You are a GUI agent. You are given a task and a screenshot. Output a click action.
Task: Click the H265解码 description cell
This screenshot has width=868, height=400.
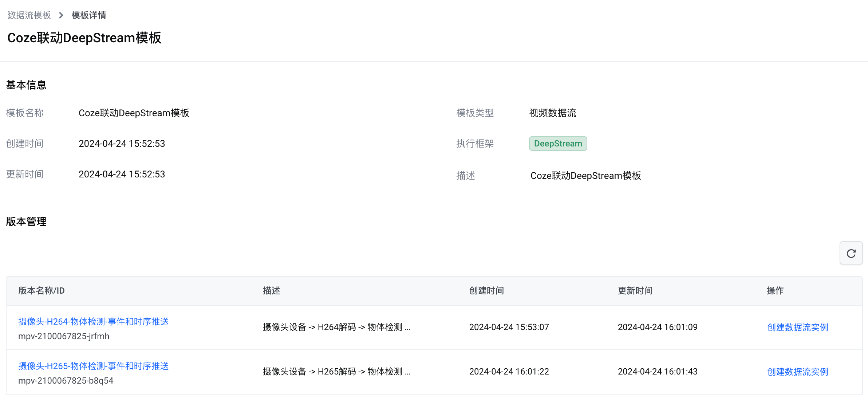(336, 372)
